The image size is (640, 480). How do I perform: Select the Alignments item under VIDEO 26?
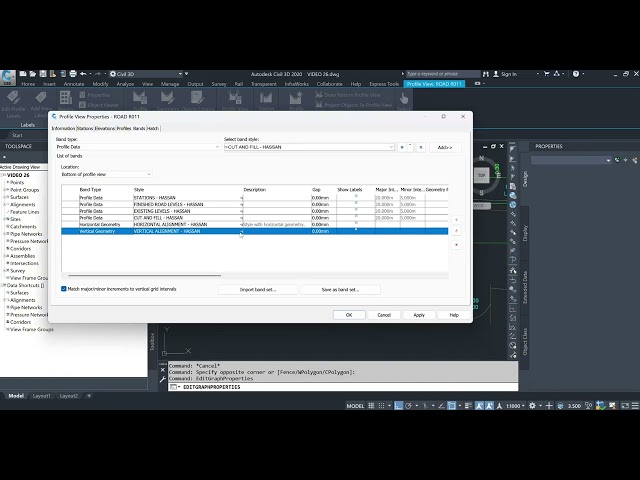pos(22,204)
